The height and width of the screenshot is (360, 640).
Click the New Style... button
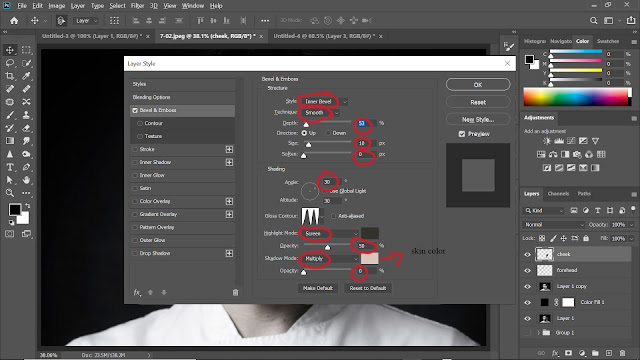point(478,119)
